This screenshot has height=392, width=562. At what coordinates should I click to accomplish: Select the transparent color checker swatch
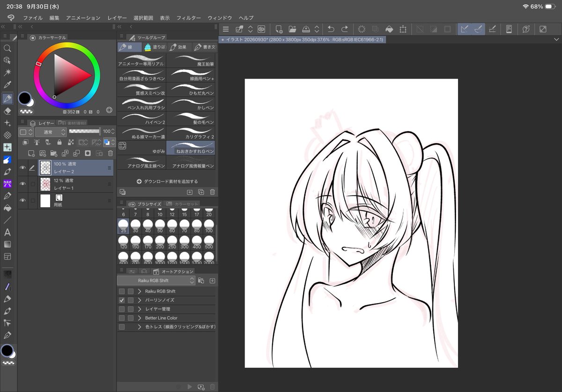click(x=25, y=112)
